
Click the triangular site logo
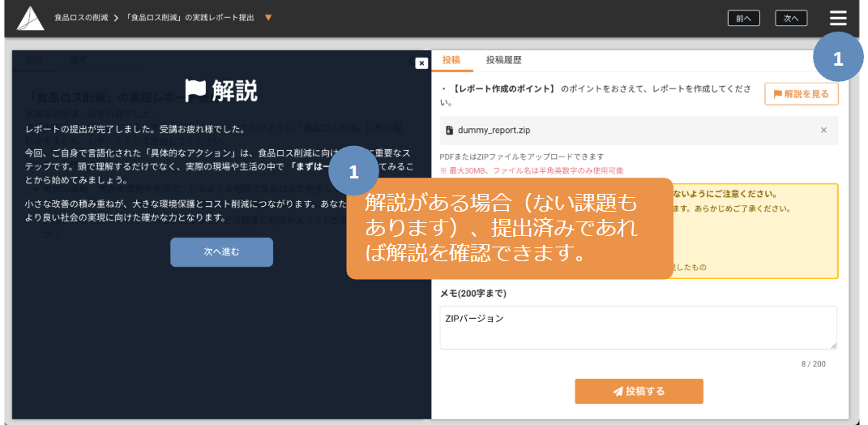pos(30,19)
